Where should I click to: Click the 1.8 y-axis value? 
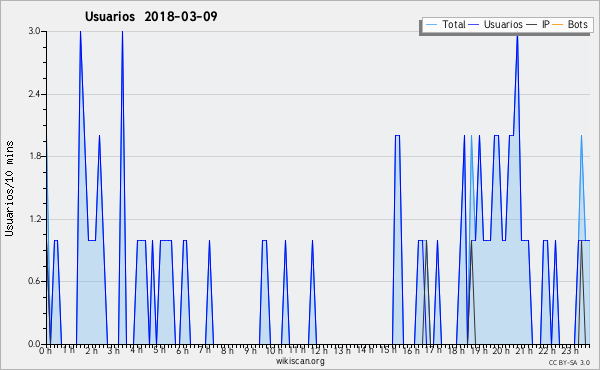35,156
